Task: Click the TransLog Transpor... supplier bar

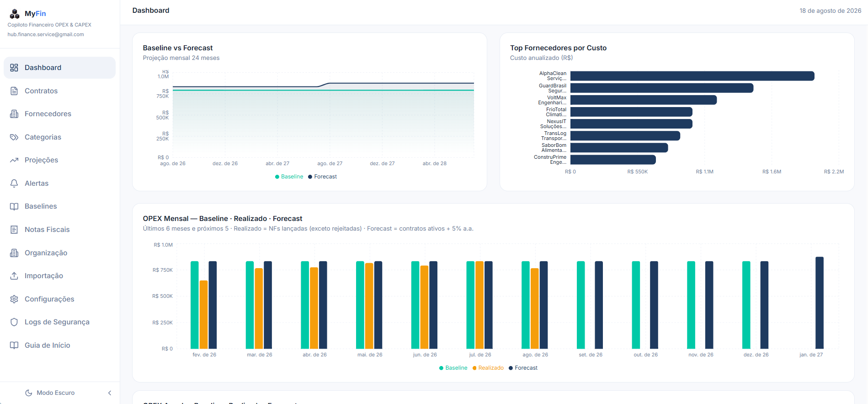Action: (625, 136)
